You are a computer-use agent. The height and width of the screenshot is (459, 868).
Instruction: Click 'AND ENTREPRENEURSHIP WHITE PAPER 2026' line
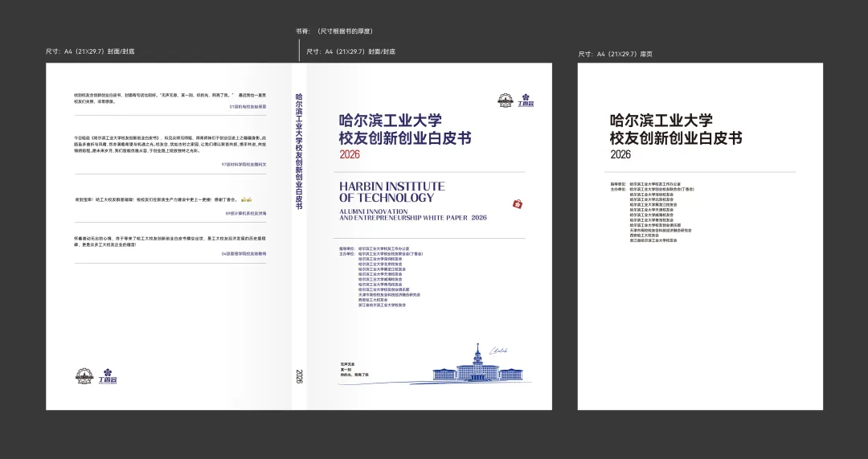pos(413,218)
